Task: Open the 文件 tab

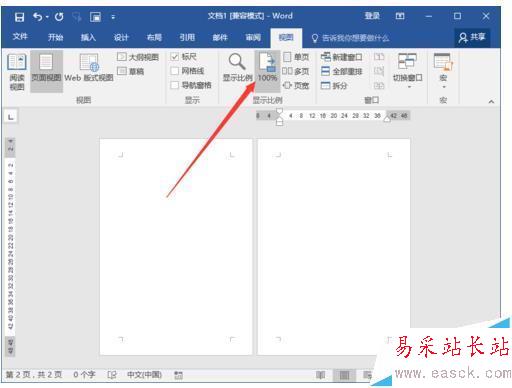Action: coord(20,37)
